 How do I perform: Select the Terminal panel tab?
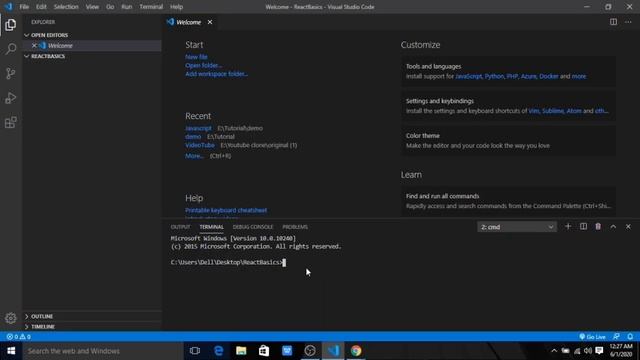[211, 227]
